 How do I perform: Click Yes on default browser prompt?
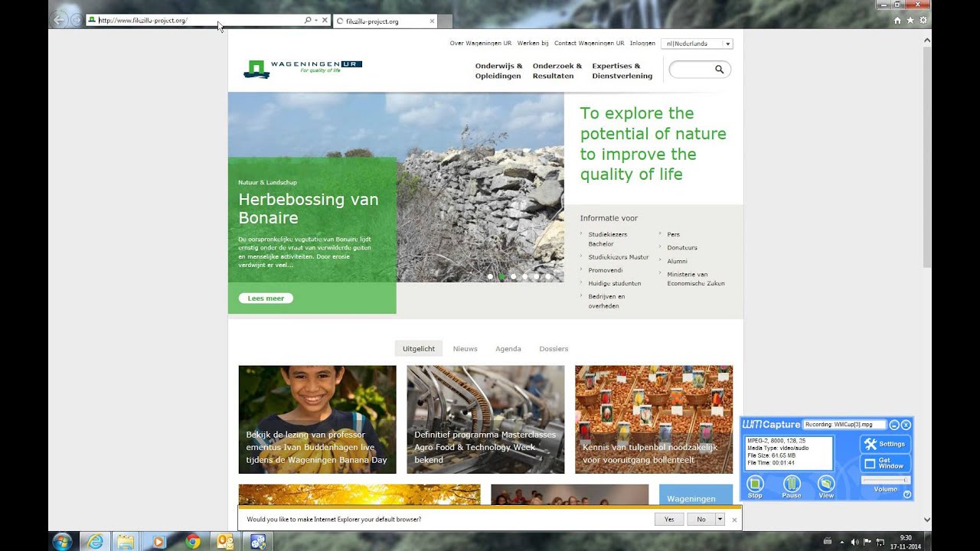coord(669,519)
